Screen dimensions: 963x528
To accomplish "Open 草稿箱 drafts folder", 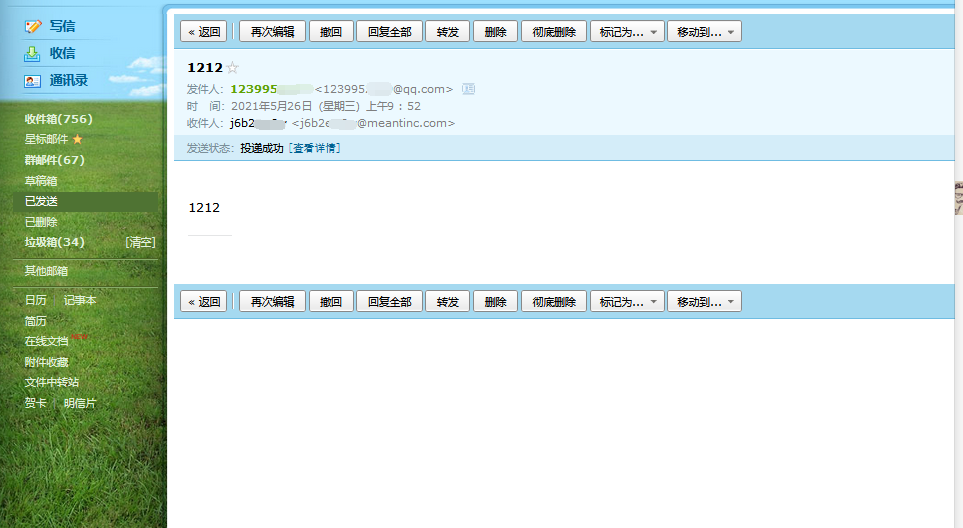I will pyautogui.click(x=41, y=181).
